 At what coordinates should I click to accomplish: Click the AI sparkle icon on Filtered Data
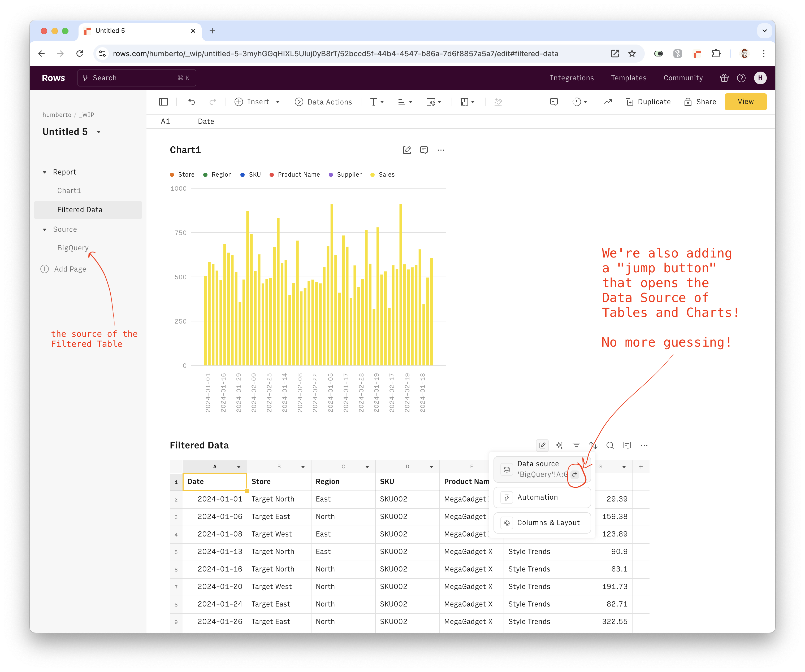click(559, 445)
